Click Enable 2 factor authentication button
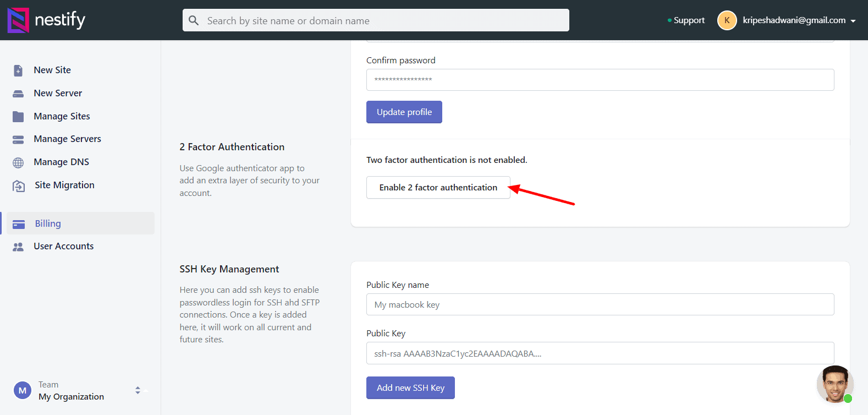 pyautogui.click(x=438, y=188)
